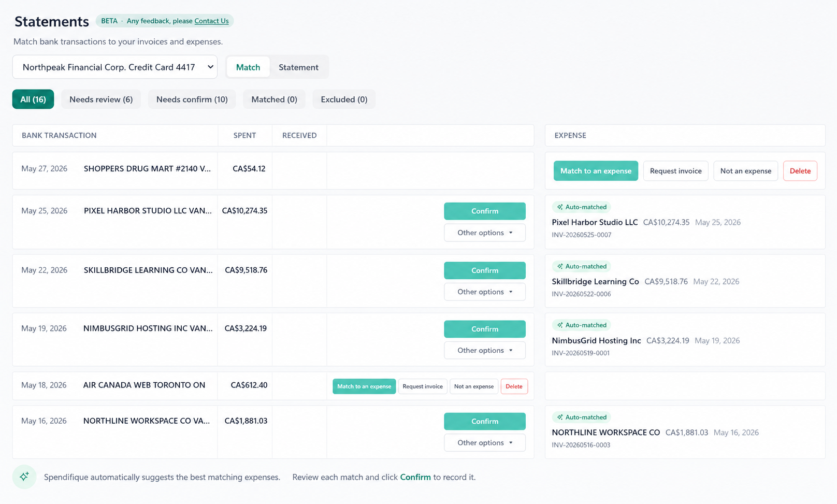837x504 pixels.
Task: Confirm the NimbusGrid Hosting Inc match
Action: (485, 329)
